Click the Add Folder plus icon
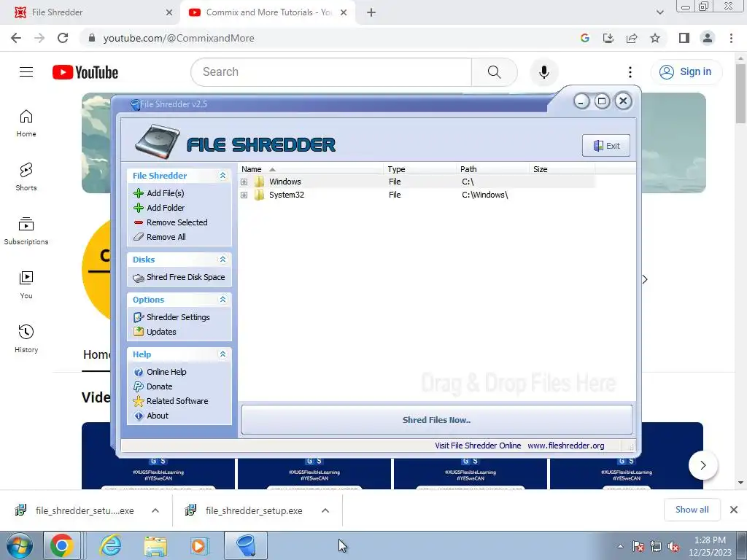This screenshot has height=560, width=747. coord(139,208)
